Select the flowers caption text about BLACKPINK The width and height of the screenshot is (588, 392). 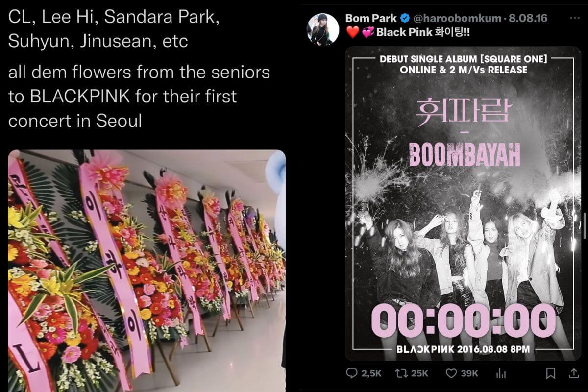point(139,97)
